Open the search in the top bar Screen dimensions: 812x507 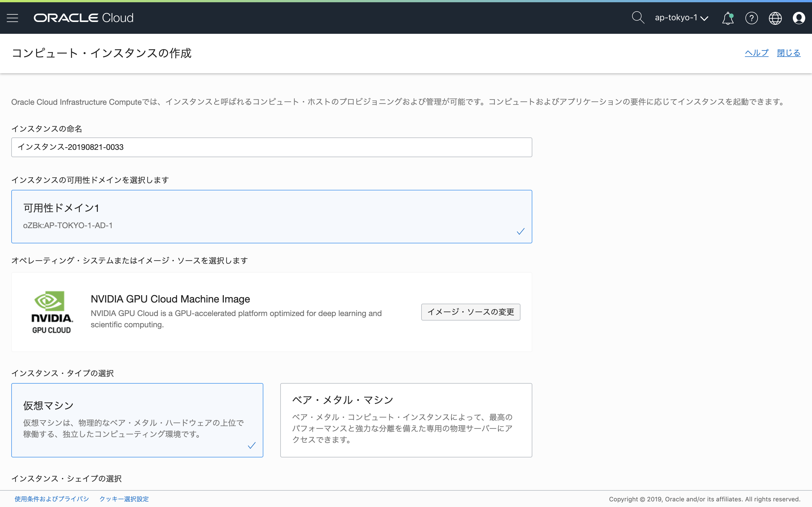pos(637,18)
